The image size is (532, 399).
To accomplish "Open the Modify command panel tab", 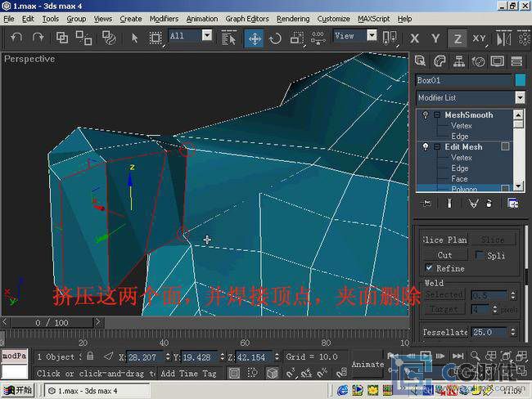I will point(440,61).
